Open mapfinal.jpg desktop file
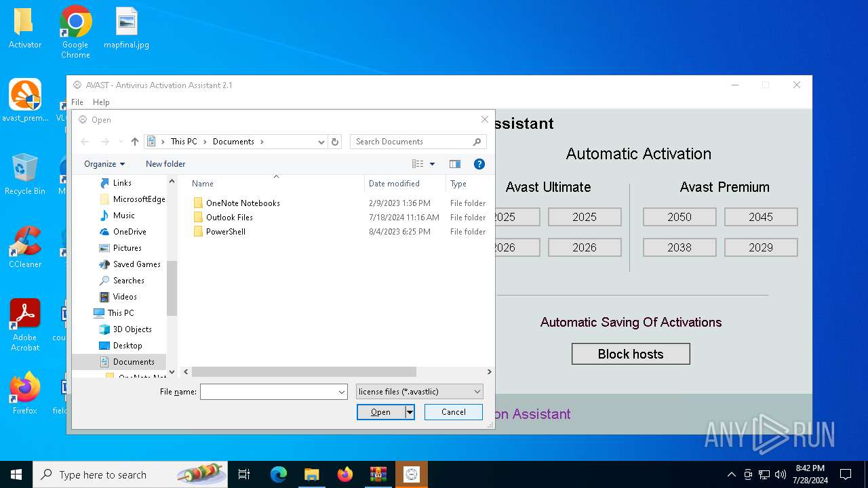Image resolution: width=868 pixels, height=488 pixels. pos(126,28)
